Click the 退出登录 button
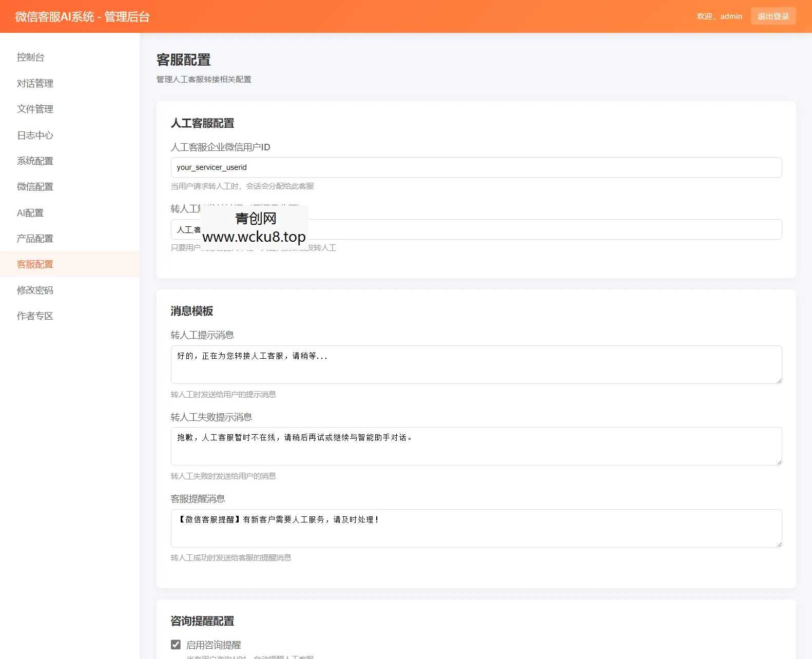 pyautogui.click(x=773, y=16)
